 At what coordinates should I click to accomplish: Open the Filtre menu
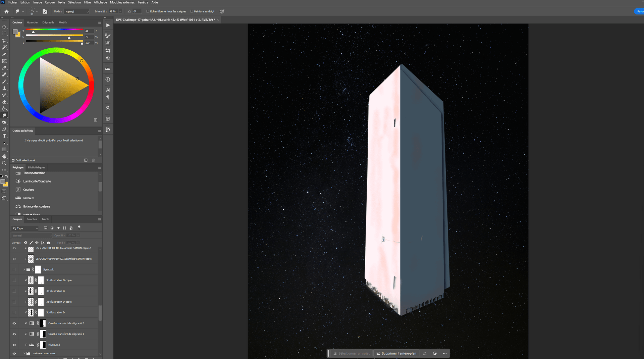click(87, 2)
